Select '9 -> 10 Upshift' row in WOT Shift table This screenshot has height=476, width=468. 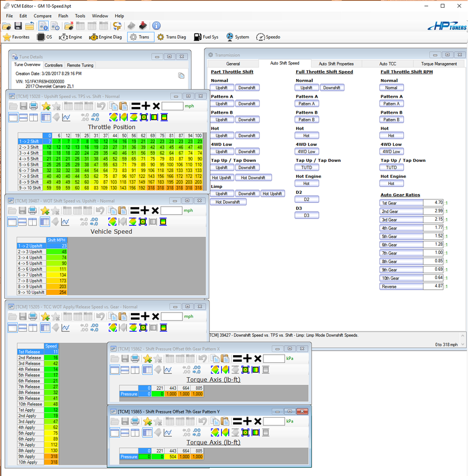(32, 292)
